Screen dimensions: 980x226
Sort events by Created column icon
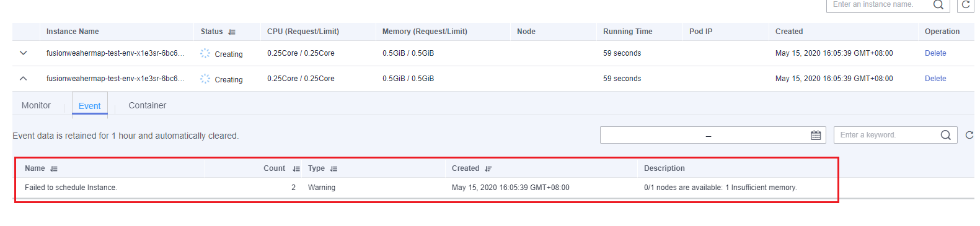coord(488,169)
